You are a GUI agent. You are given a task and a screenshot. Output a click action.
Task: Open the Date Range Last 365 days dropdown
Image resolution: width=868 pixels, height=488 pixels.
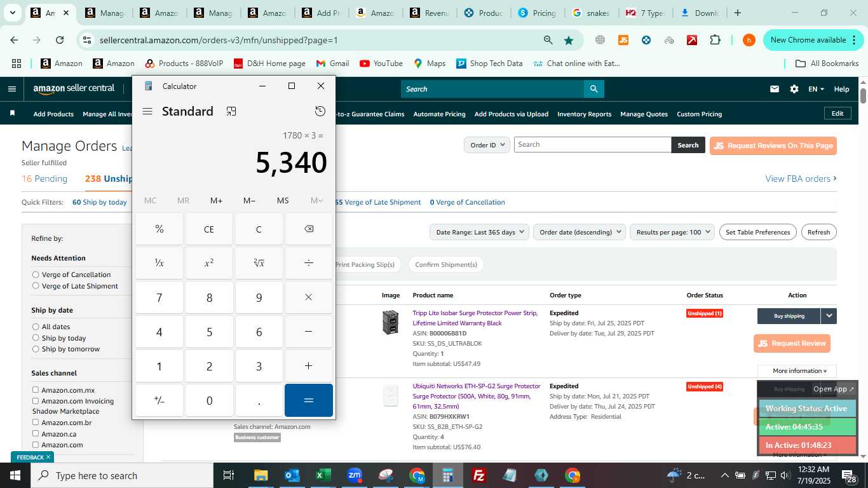(x=479, y=232)
